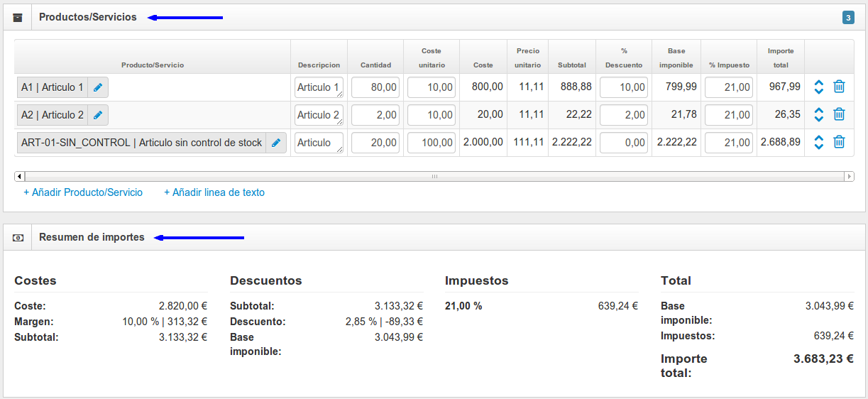Click tax percent field of A1 row

click(x=729, y=87)
